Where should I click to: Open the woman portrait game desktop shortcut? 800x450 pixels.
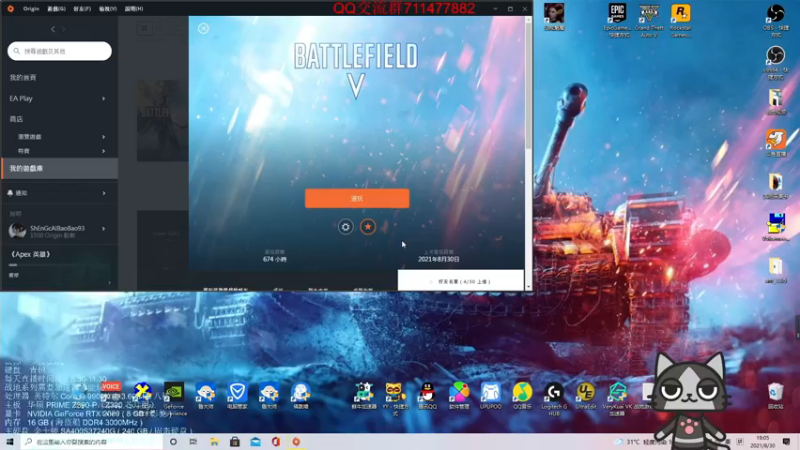point(554,17)
